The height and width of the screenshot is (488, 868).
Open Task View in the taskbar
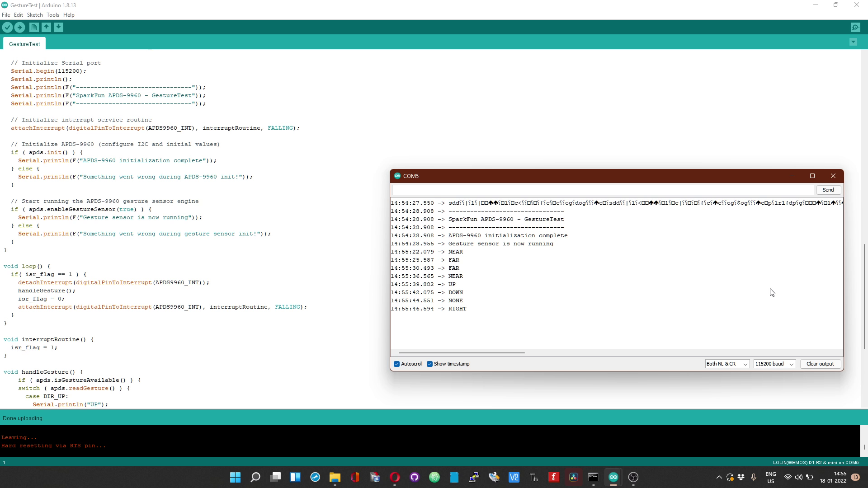pyautogui.click(x=275, y=477)
